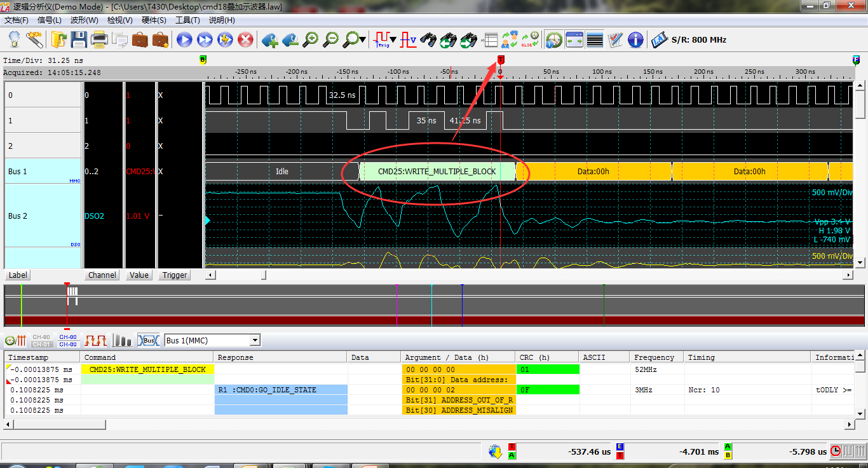The image size is (868, 468).
Task: Select the Bus 1 label row
Action: tap(43, 171)
